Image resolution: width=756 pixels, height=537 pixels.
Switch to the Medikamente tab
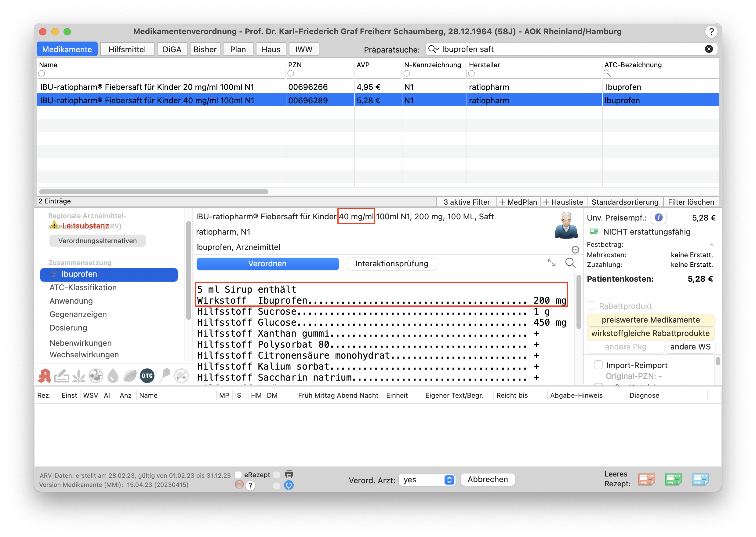pos(67,49)
